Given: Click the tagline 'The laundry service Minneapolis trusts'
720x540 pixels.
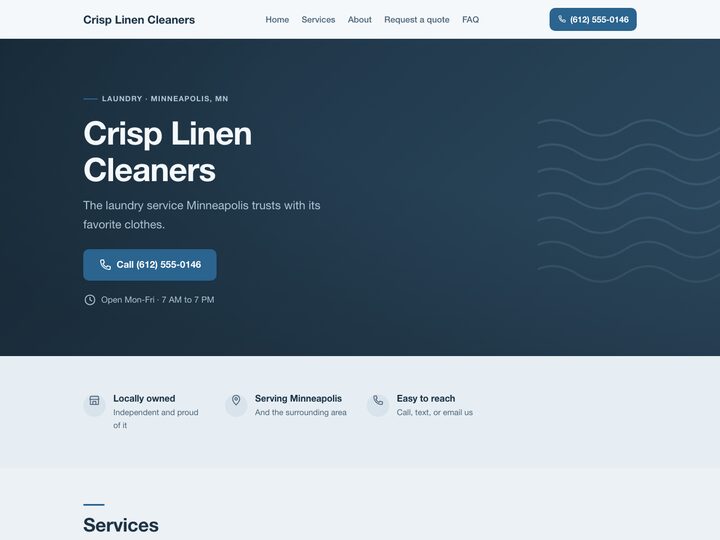Looking at the screenshot, I should 202,215.
